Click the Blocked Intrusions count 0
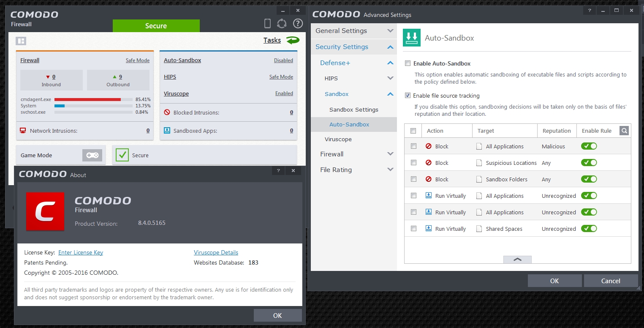The height and width of the screenshot is (328, 644). (291, 112)
